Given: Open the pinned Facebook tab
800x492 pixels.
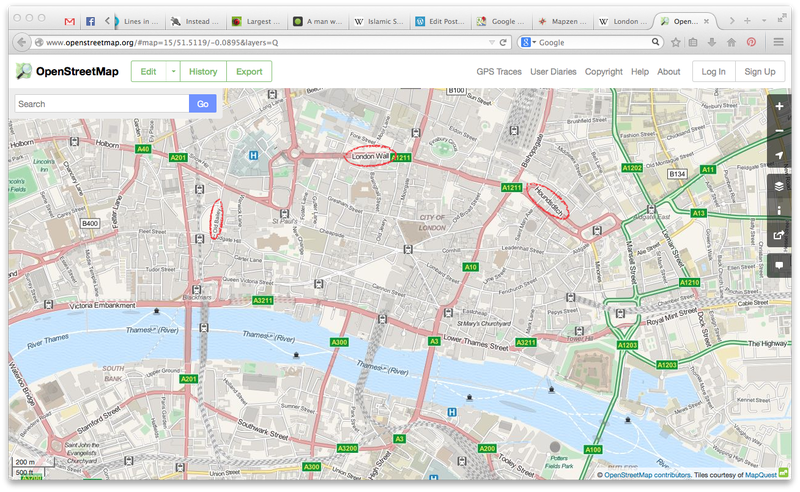Looking at the screenshot, I should 90,21.
